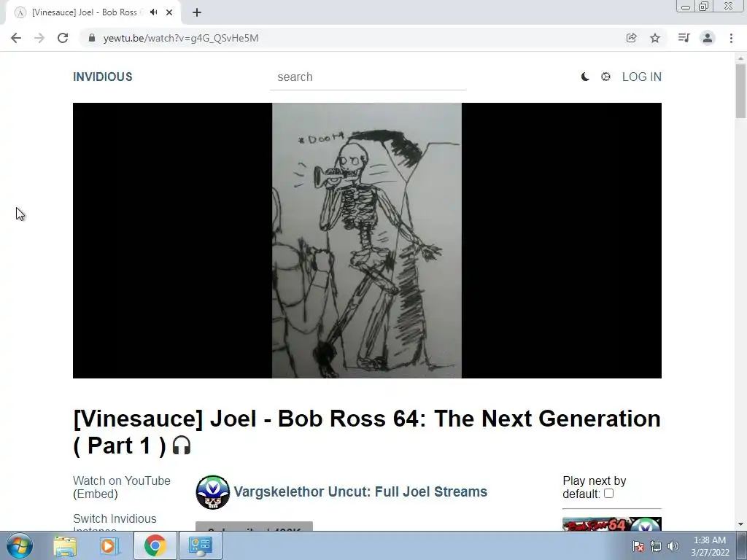747x560 pixels.
Task: Open network status tray icon
Action: pos(656,546)
